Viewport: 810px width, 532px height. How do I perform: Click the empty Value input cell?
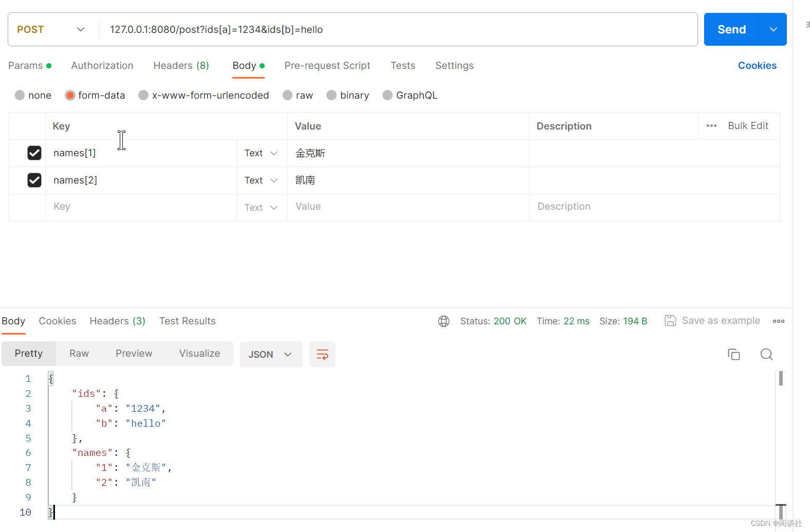click(409, 207)
